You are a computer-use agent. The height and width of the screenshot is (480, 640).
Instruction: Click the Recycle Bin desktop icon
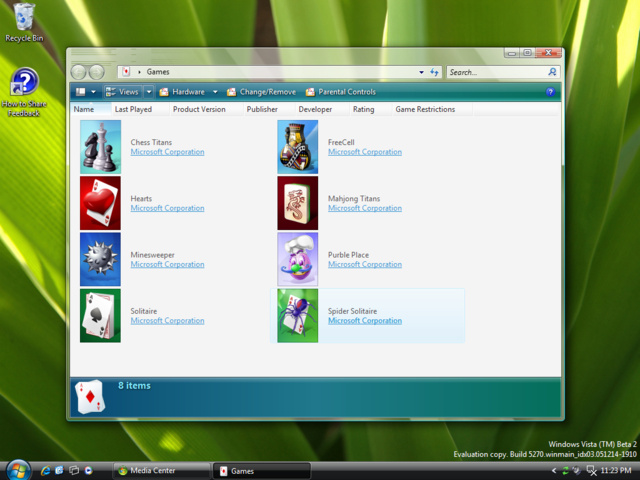(24, 22)
